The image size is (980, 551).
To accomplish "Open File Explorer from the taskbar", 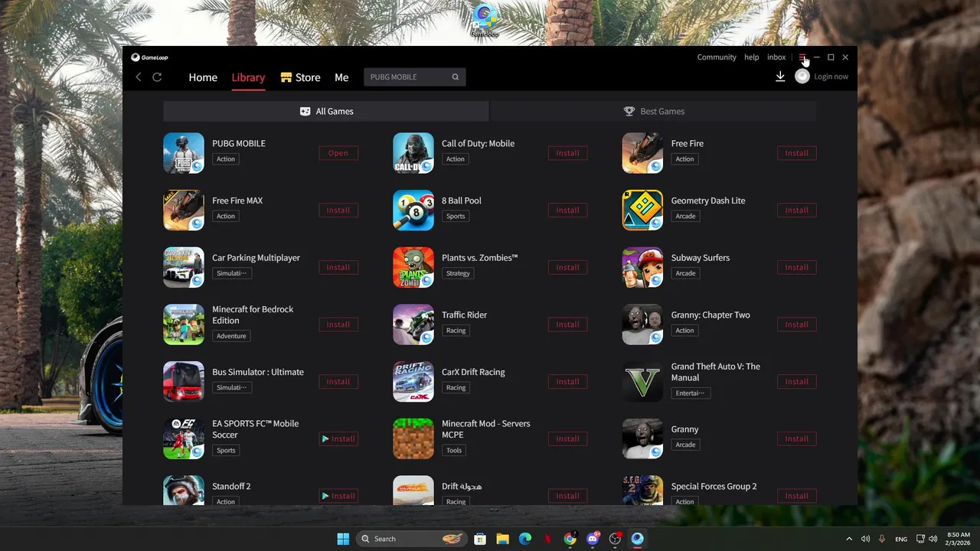I will (502, 539).
